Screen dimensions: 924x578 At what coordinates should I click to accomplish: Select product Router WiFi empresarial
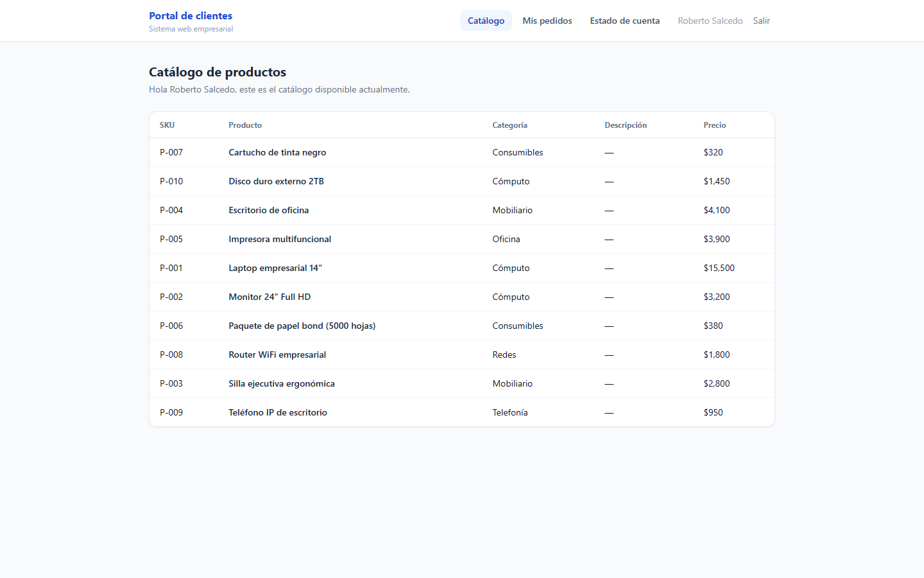[x=277, y=355]
